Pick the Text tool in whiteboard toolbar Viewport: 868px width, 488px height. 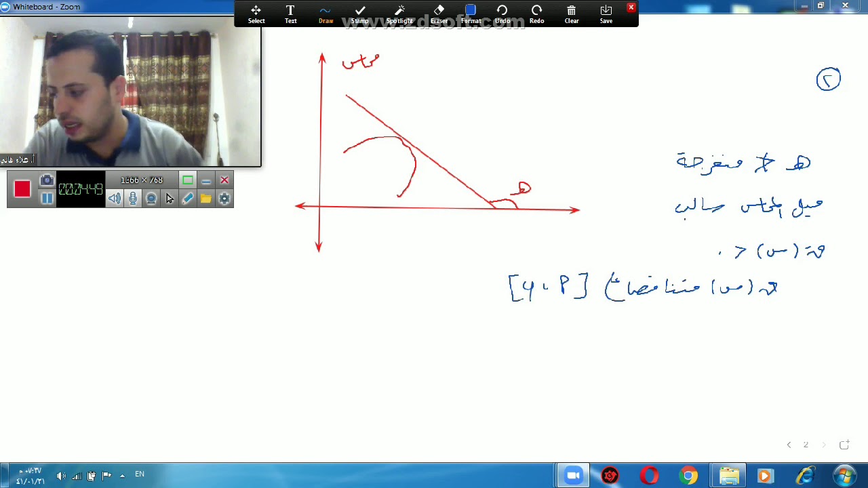[290, 14]
